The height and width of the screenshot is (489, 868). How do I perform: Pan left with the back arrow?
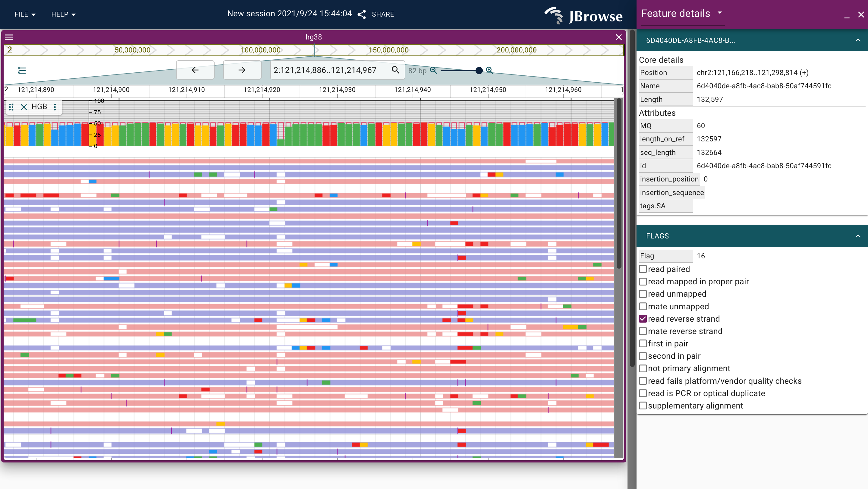click(195, 70)
